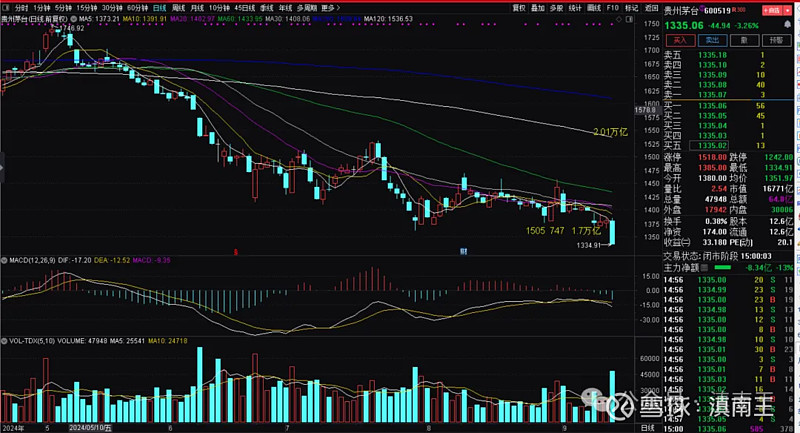Viewport: 800px width, 433px height.
Task: Select the 15分钟 period tab
Action: pyautogui.click(x=87, y=8)
